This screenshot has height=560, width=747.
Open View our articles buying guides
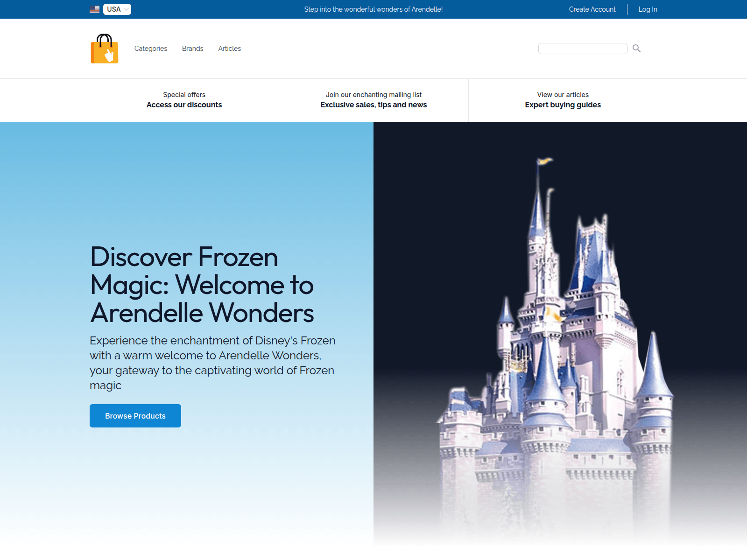pyautogui.click(x=563, y=100)
